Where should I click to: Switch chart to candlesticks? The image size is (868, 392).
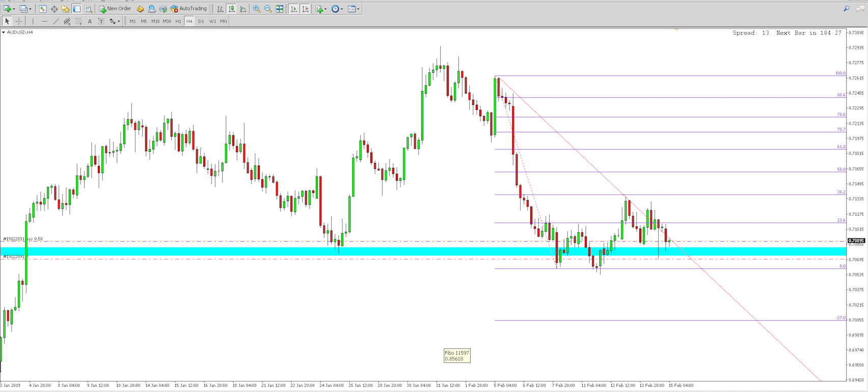coord(232,9)
